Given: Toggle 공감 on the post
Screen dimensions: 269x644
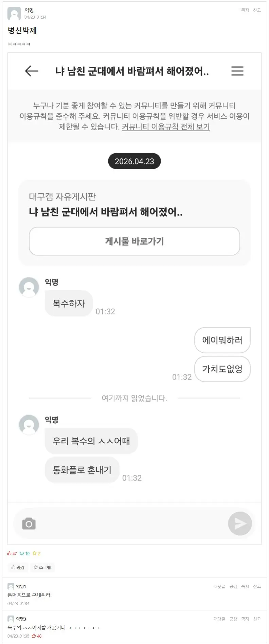Looking at the screenshot, I should (17, 567).
